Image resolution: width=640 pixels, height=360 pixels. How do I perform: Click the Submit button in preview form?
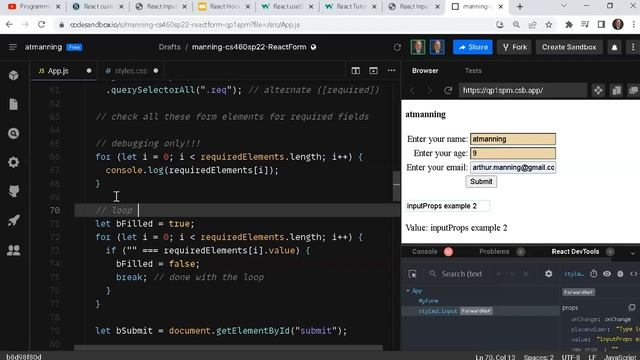click(x=481, y=182)
